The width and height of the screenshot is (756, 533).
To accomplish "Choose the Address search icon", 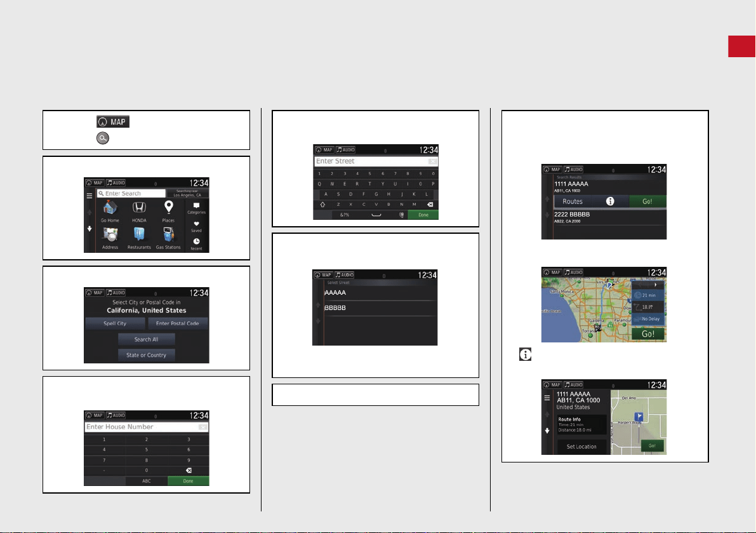I will point(110,235).
